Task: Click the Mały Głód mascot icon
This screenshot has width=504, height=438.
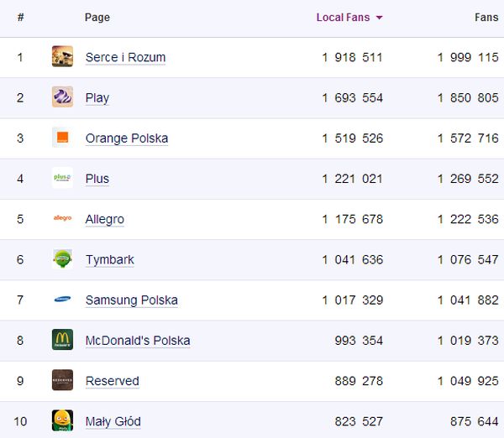Action: pos(62,420)
